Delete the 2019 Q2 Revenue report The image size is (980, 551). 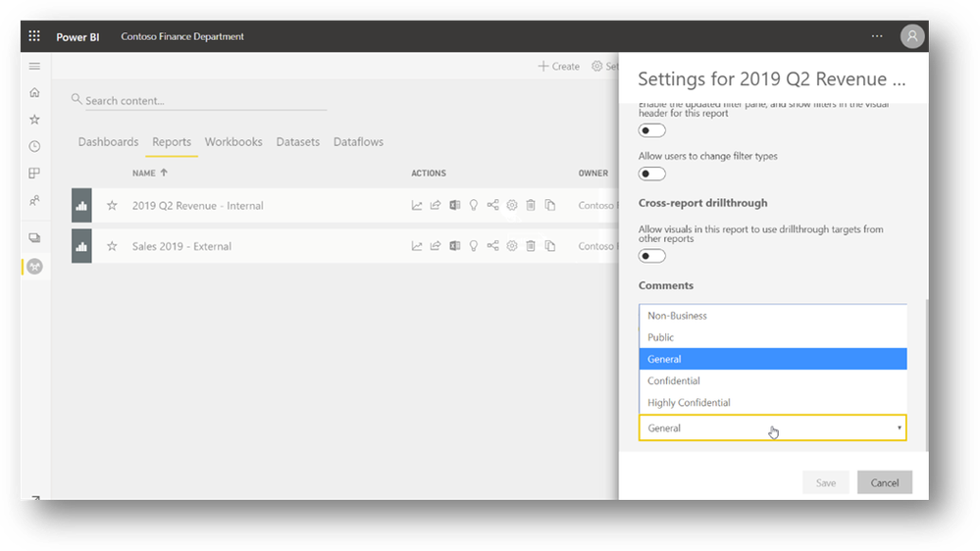pos(531,206)
